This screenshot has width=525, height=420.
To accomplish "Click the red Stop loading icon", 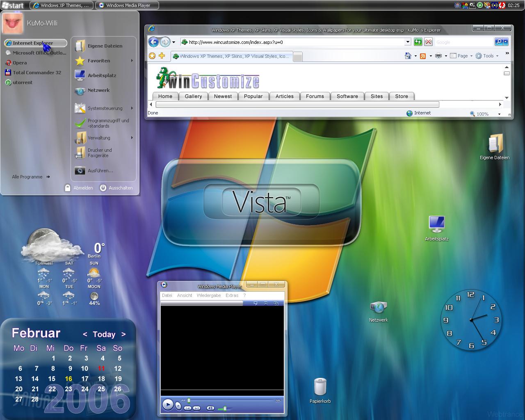I will [428, 42].
